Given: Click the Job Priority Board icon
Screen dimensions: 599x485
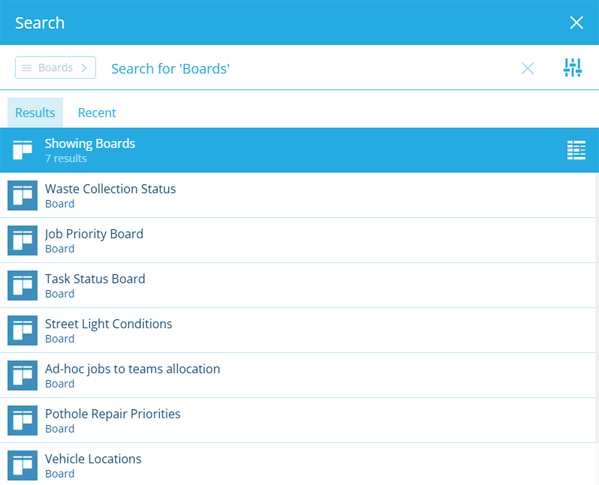Looking at the screenshot, I should [23, 241].
